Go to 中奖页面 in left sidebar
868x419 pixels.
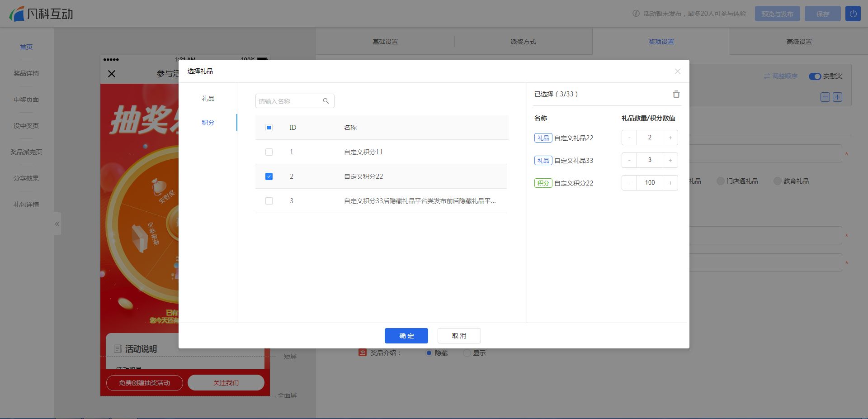26,100
